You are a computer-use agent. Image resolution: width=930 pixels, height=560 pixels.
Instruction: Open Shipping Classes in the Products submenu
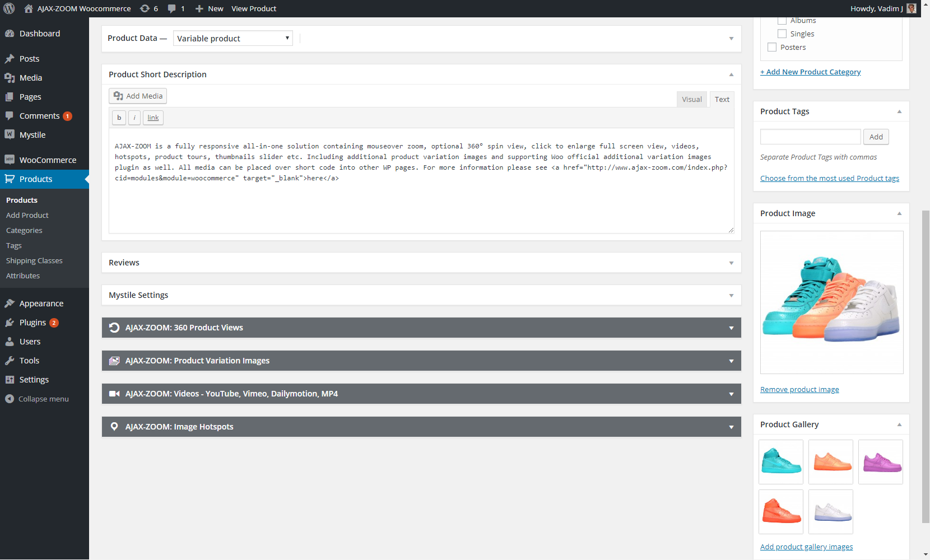pyautogui.click(x=34, y=260)
